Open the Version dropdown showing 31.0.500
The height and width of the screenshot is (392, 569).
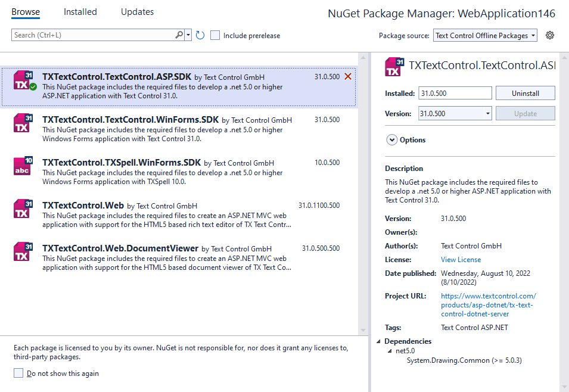(487, 113)
